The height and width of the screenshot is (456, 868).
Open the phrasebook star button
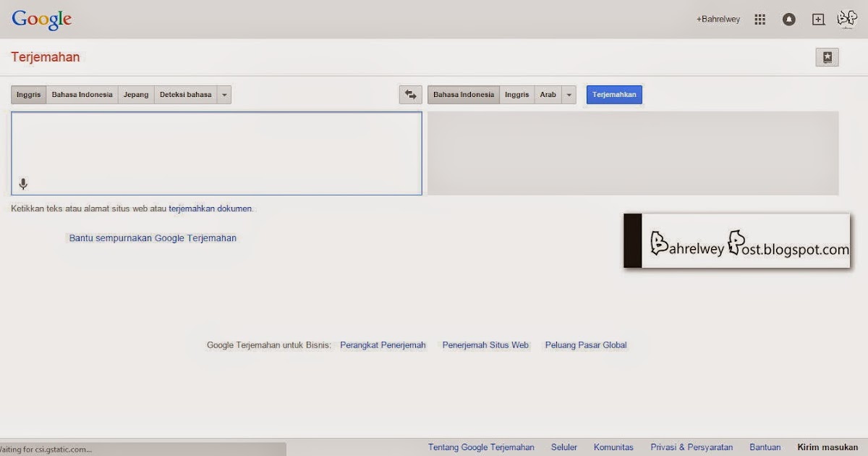click(x=827, y=57)
